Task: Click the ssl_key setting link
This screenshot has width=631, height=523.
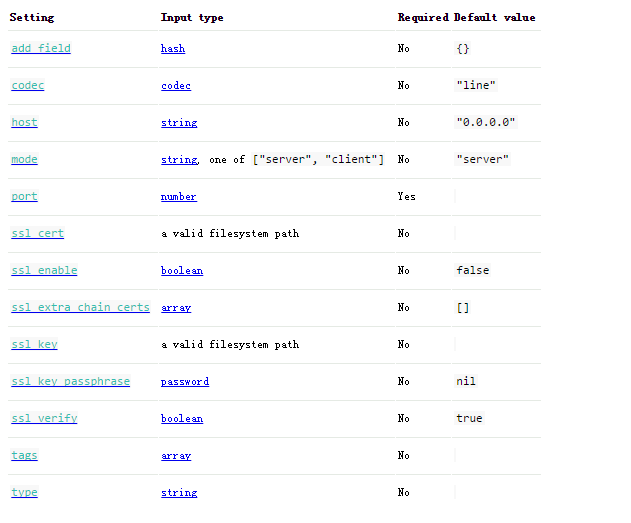Action: click(34, 345)
